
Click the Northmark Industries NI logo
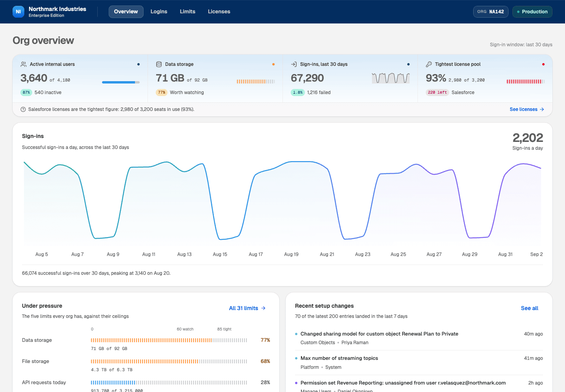18,12
